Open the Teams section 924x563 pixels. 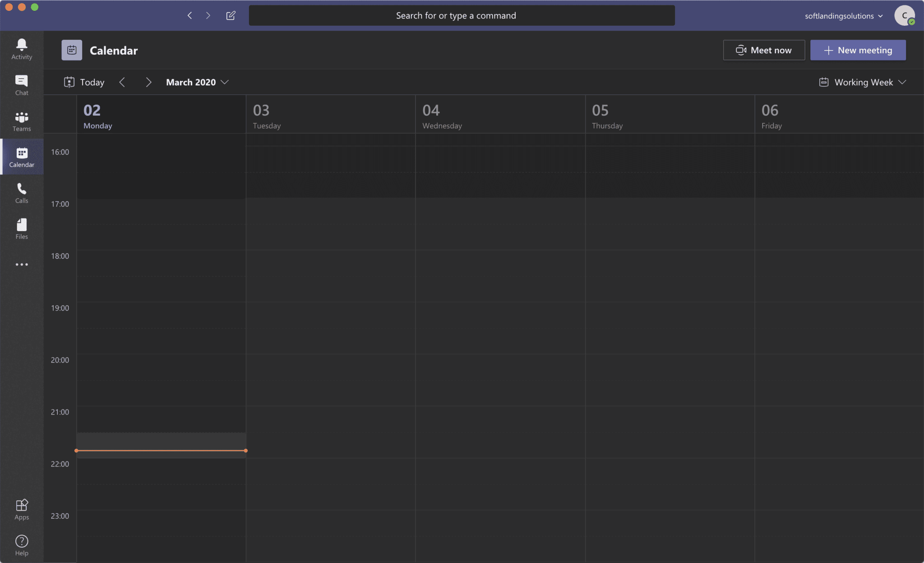click(21, 121)
